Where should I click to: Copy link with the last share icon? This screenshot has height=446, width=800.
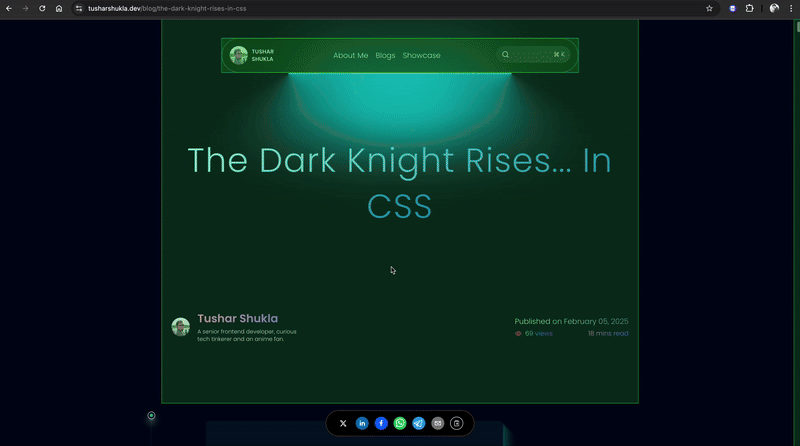pyautogui.click(x=457, y=424)
